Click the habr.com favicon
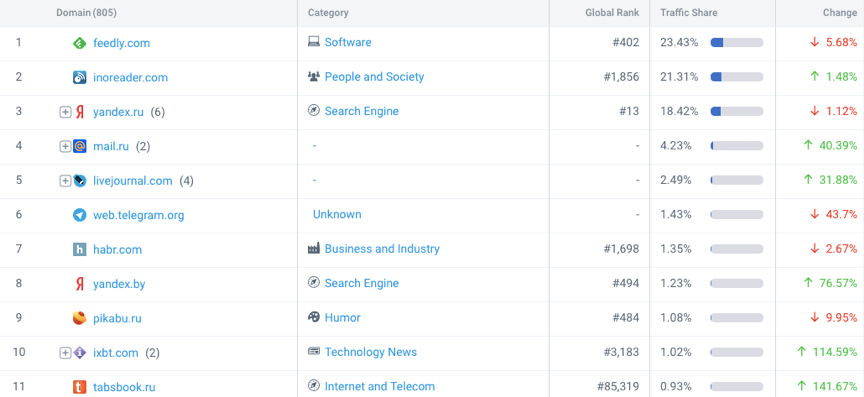 tap(80, 249)
